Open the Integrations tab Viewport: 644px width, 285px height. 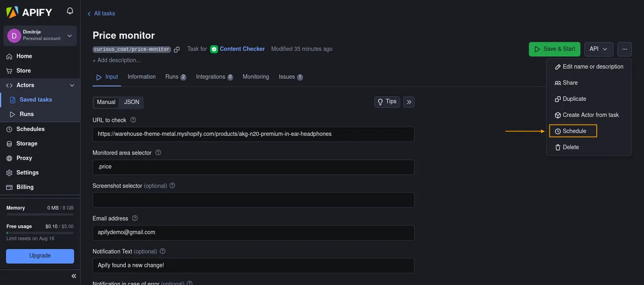(214, 77)
